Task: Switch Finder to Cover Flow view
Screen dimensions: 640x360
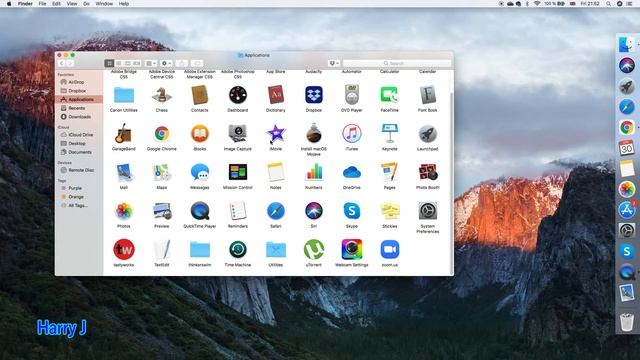Action: point(136,63)
